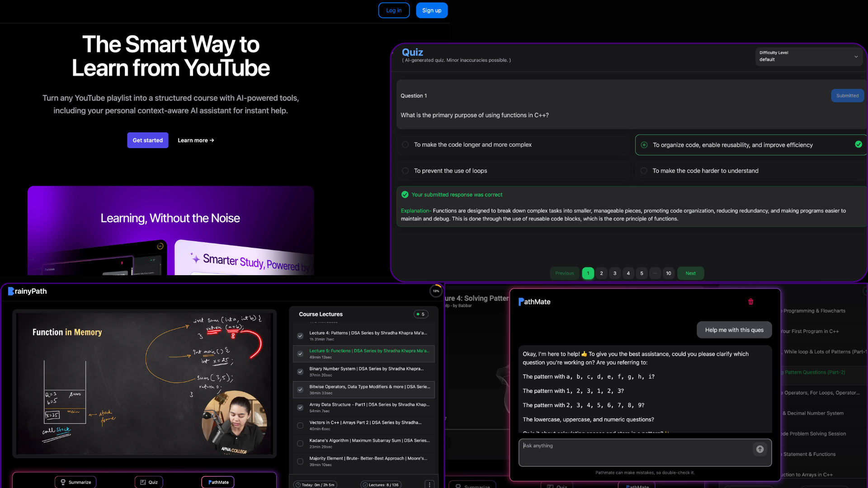Click the green check beside 'Your submitted response was correct'
Screen dimensions: 868x488
coord(405,195)
